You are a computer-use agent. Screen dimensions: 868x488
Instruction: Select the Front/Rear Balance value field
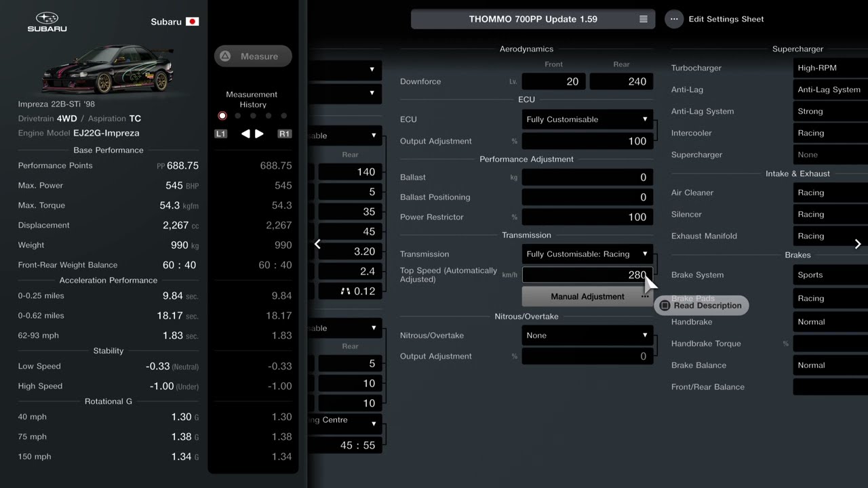[x=831, y=387]
